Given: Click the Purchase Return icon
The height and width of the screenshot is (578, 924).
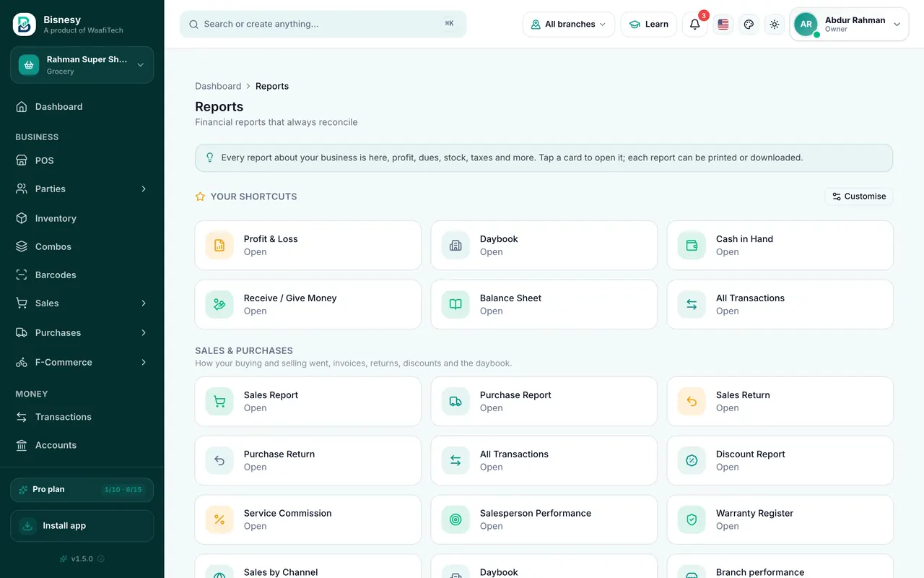Looking at the screenshot, I should click(x=219, y=461).
